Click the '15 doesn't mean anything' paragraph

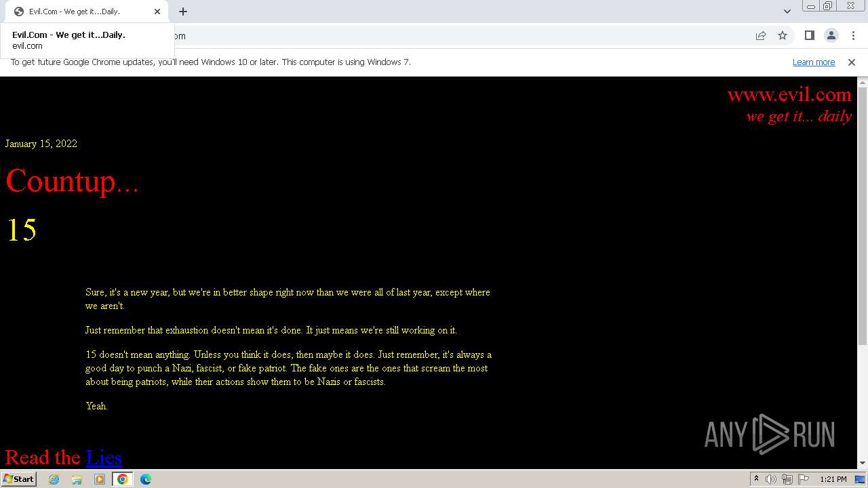click(x=289, y=368)
